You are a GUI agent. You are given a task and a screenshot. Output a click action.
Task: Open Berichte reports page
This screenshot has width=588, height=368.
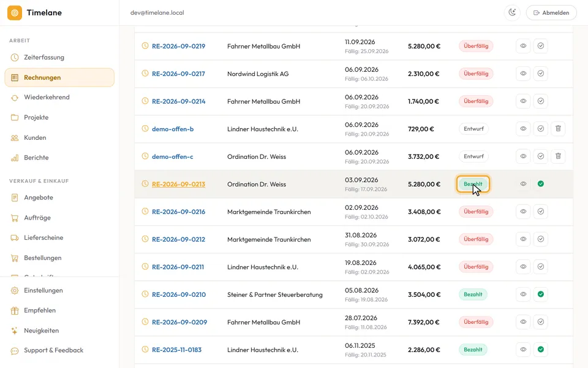pyautogui.click(x=59, y=158)
